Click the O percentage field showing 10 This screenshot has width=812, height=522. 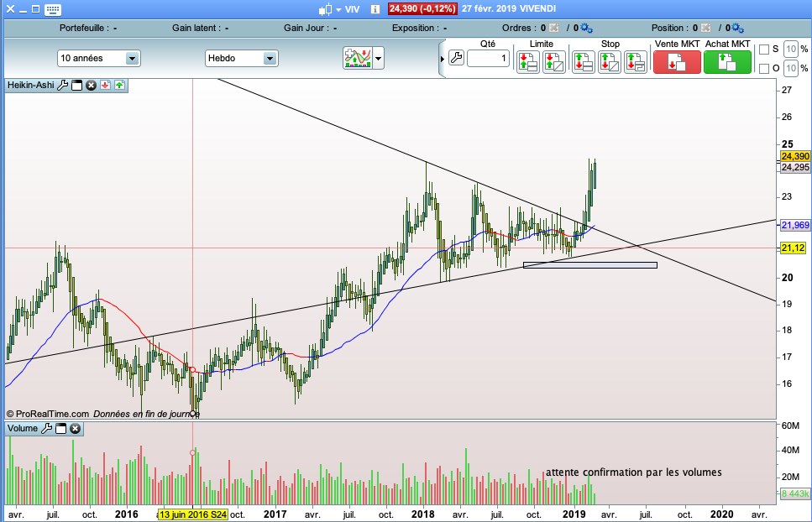791,68
